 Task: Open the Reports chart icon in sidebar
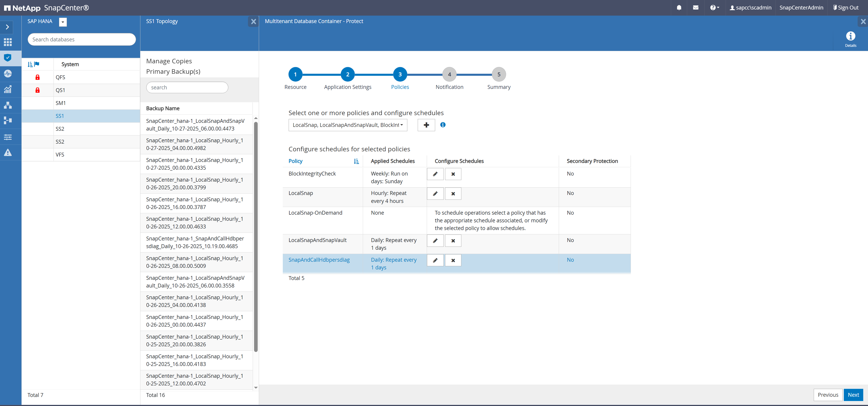(8, 89)
